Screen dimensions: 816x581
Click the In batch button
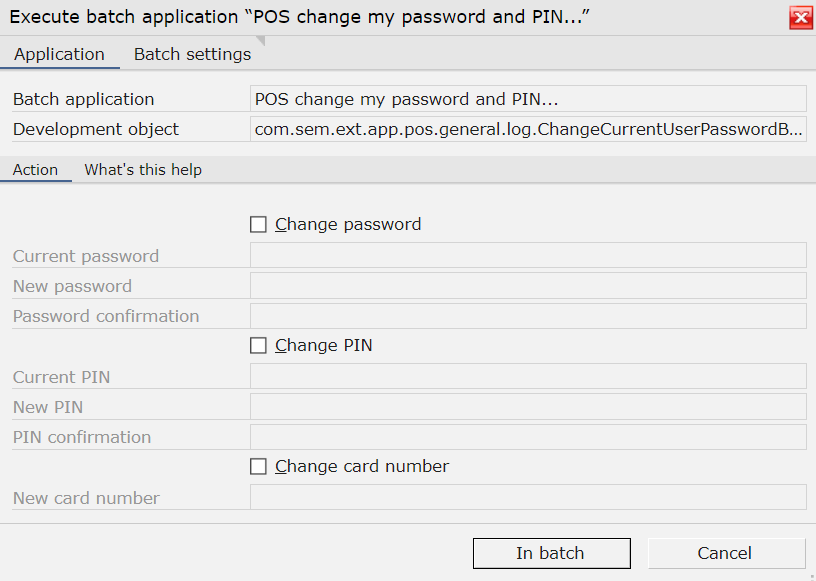(552, 553)
